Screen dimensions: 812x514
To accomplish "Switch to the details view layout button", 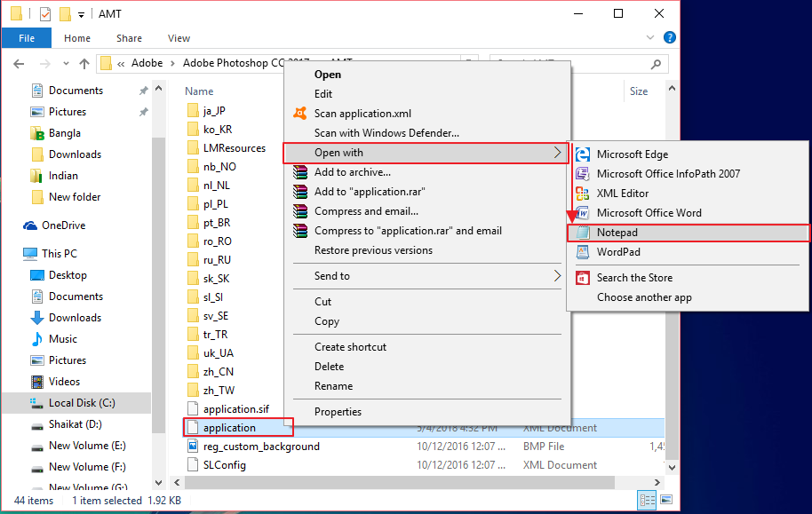I will click(646, 501).
